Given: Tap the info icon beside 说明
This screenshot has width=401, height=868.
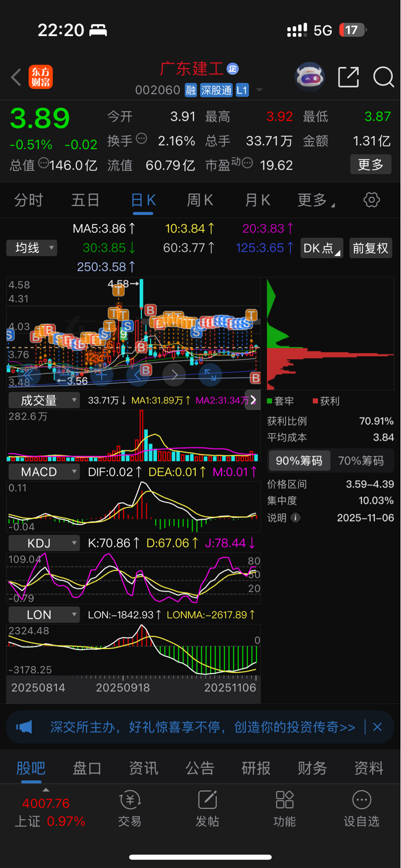Looking at the screenshot, I should 295,518.
